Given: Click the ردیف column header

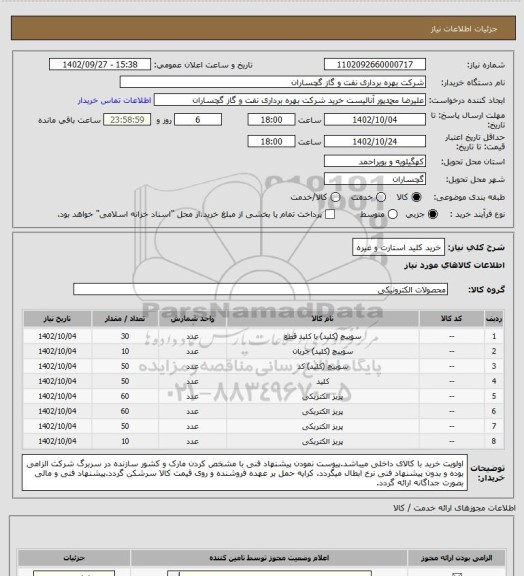Looking at the screenshot, I should tap(494, 318).
